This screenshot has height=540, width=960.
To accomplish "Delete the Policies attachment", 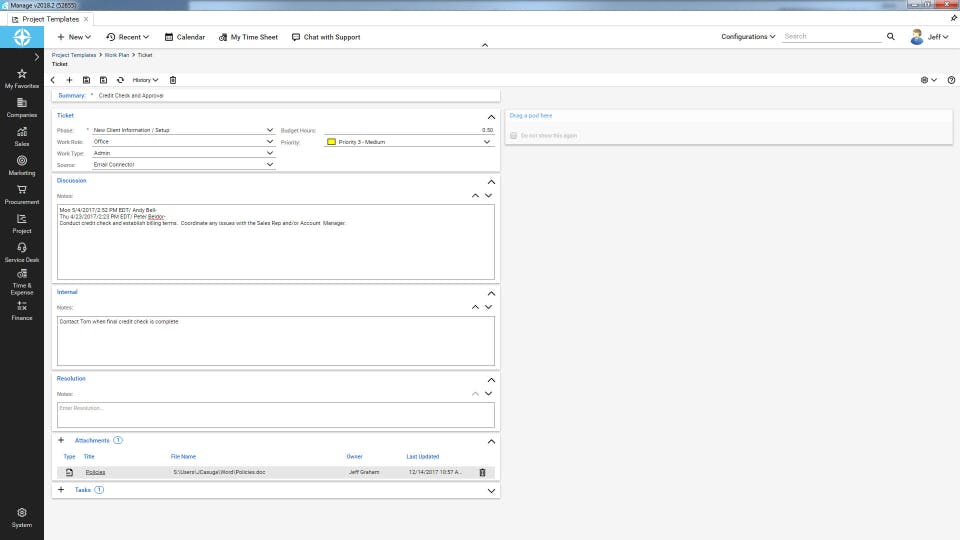I will (482, 473).
